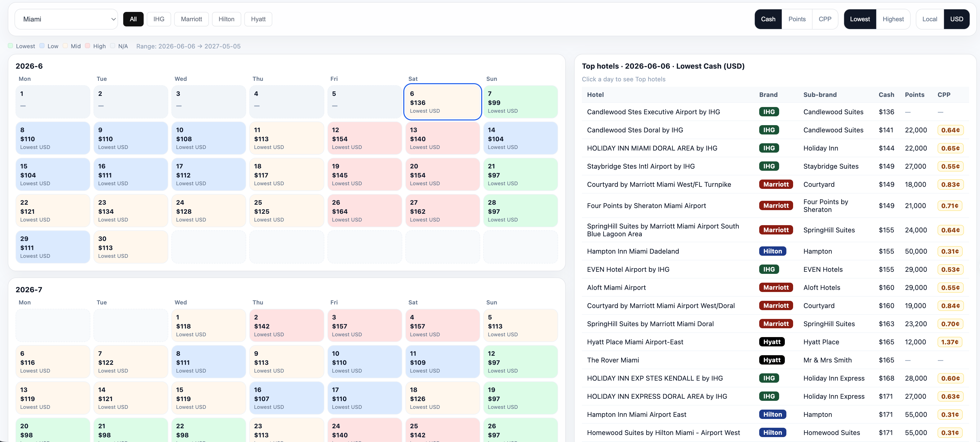Click IHG badge for Staybridge Stes row
This screenshot has height=442, width=980.
coord(769,166)
